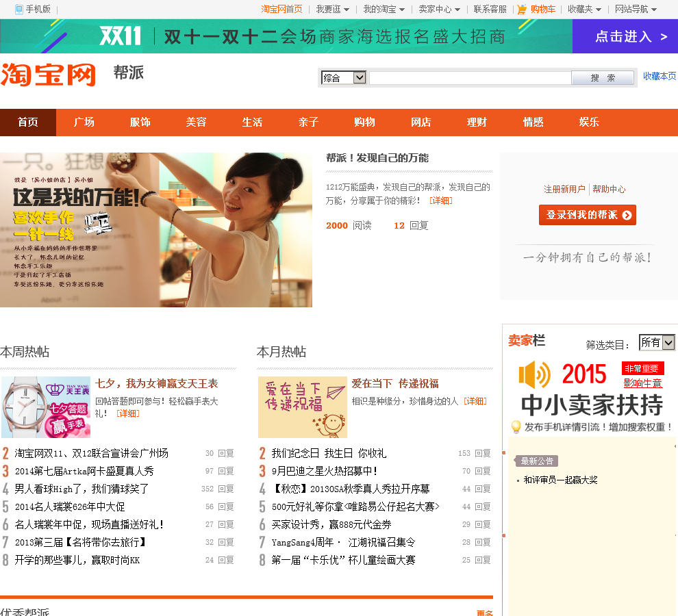Click 详细 link after 珍惜身边的人

pos(475,401)
